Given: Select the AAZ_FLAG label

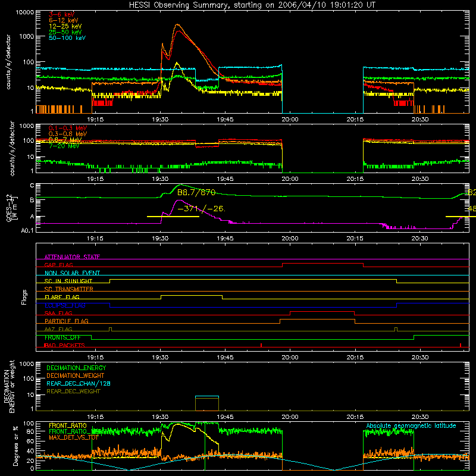Looking at the screenshot, I should tap(58, 329).
